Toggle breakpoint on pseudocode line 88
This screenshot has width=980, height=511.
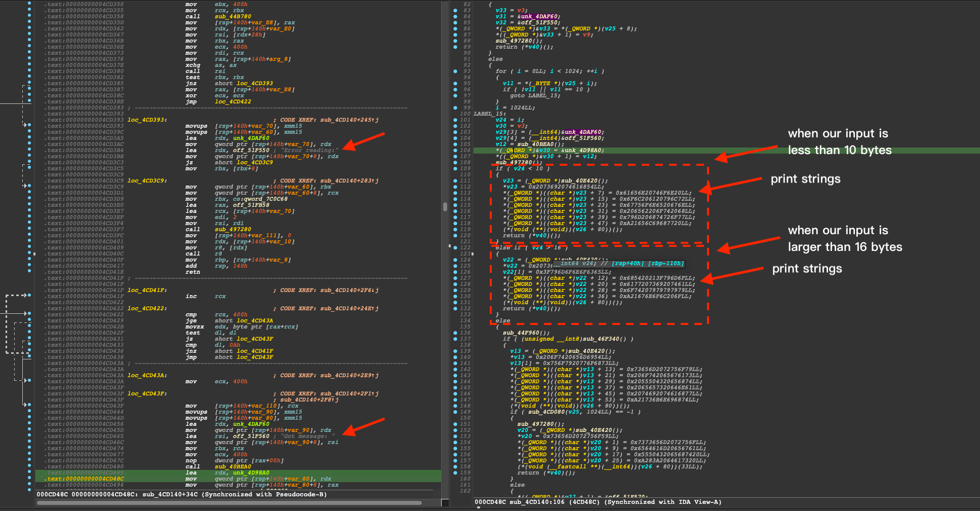click(x=455, y=41)
